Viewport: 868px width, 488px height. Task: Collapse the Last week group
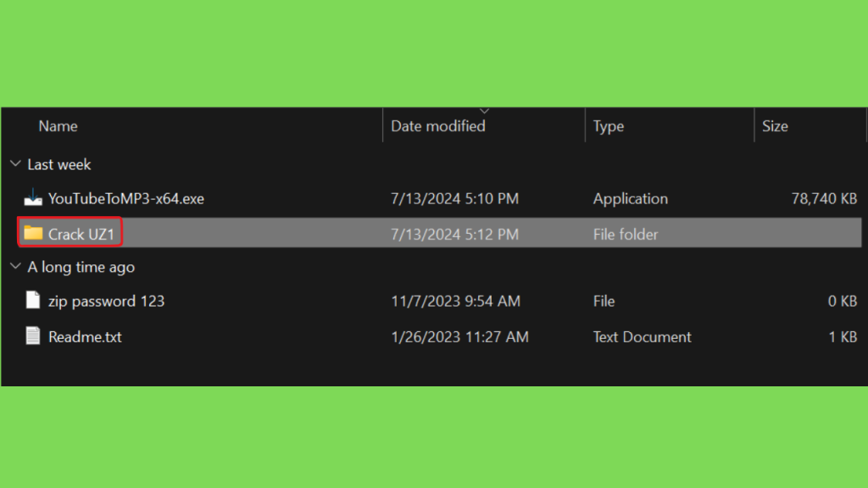click(15, 164)
